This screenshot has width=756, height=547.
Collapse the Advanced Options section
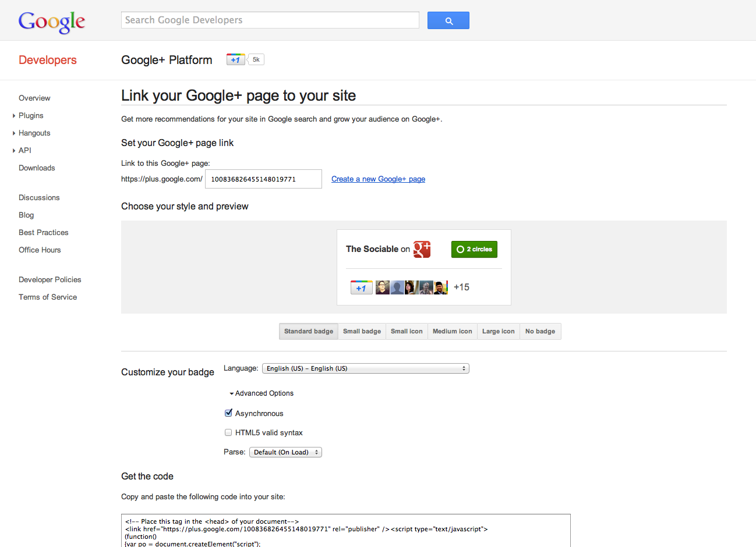(262, 393)
